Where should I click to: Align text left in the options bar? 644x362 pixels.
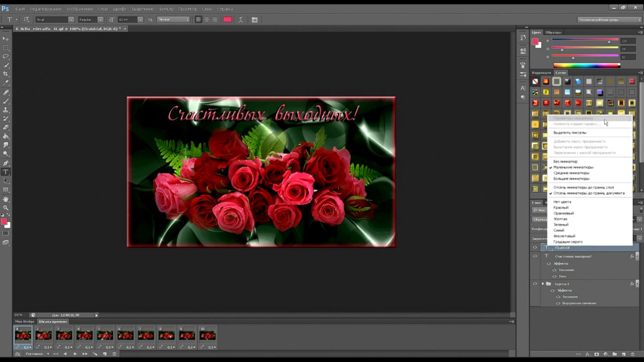click(198, 20)
